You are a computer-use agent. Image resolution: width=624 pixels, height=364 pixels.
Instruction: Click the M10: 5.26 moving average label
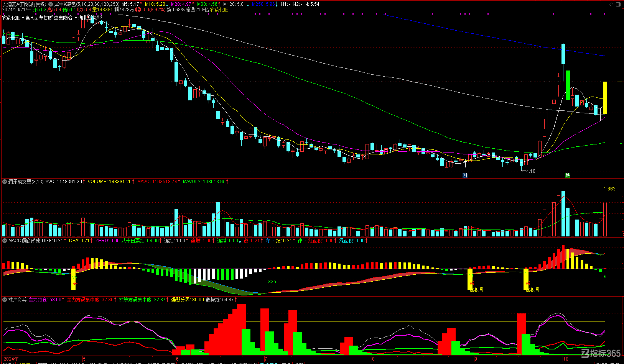tap(155, 4)
